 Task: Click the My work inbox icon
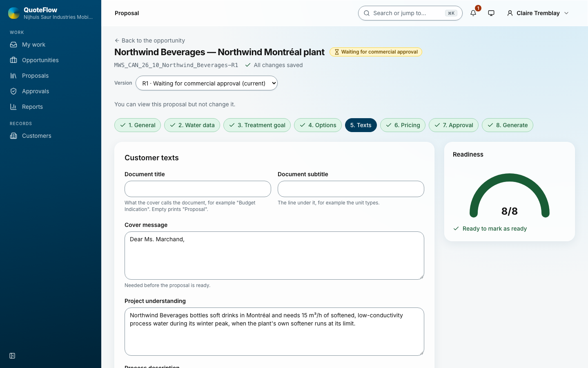click(13, 45)
